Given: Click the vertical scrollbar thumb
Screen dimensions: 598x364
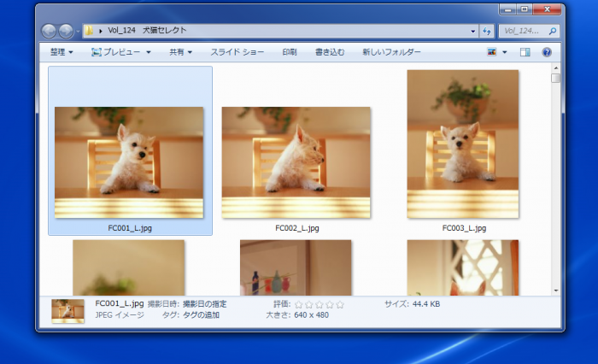Looking at the screenshot, I should (556, 79).
